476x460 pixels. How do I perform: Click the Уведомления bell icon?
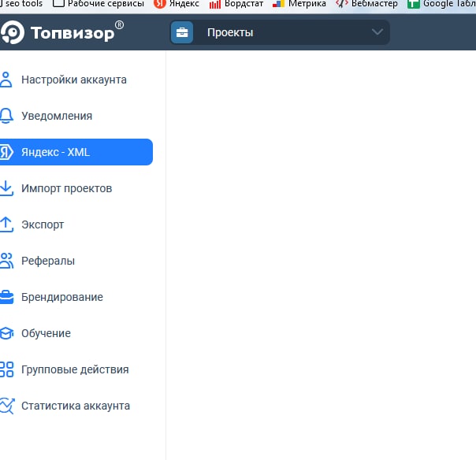6,116
